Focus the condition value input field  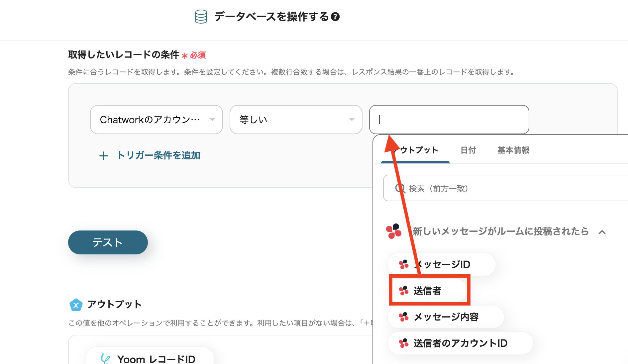(449, 120)
